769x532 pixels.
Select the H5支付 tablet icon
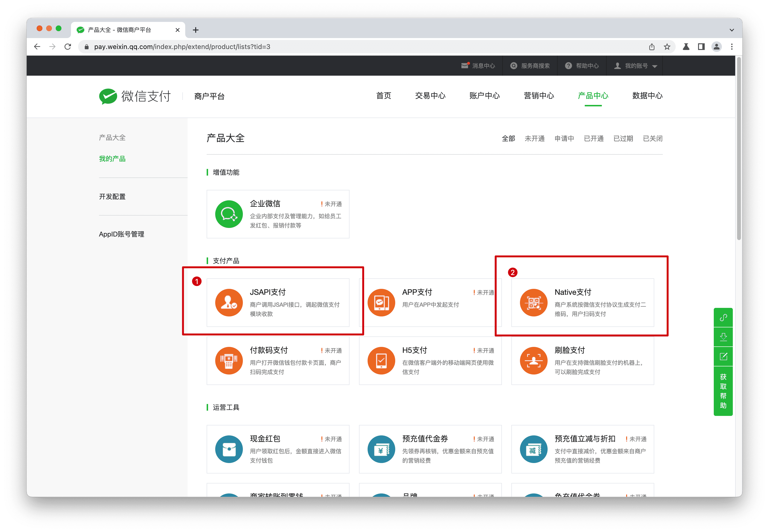381,360
